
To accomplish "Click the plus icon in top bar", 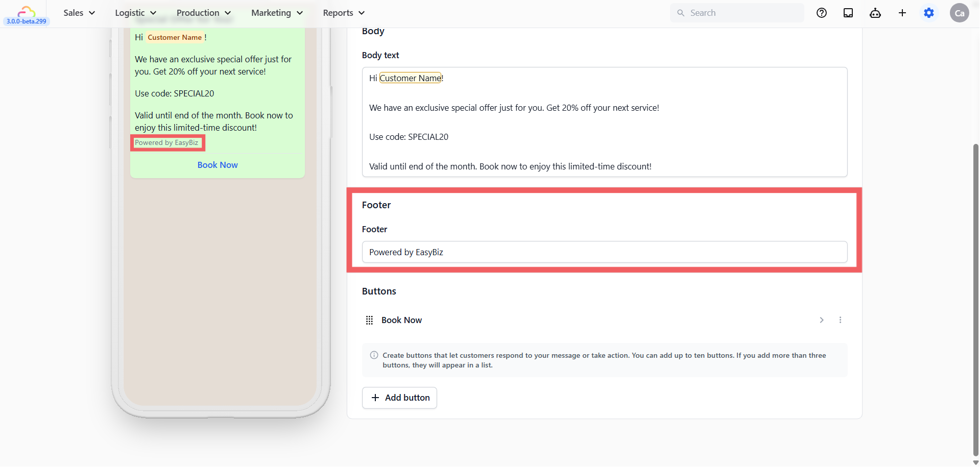I will (x=902, y=13).
